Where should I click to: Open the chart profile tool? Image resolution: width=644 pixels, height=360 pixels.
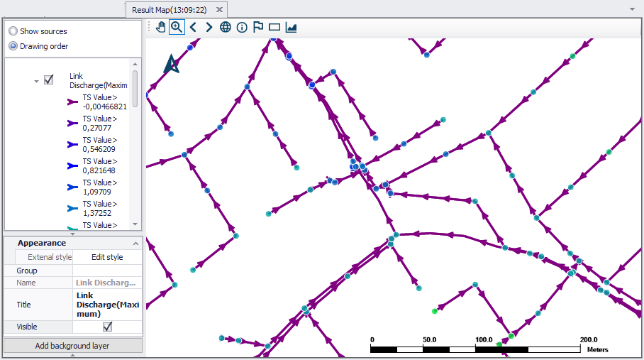pos(291,28)
